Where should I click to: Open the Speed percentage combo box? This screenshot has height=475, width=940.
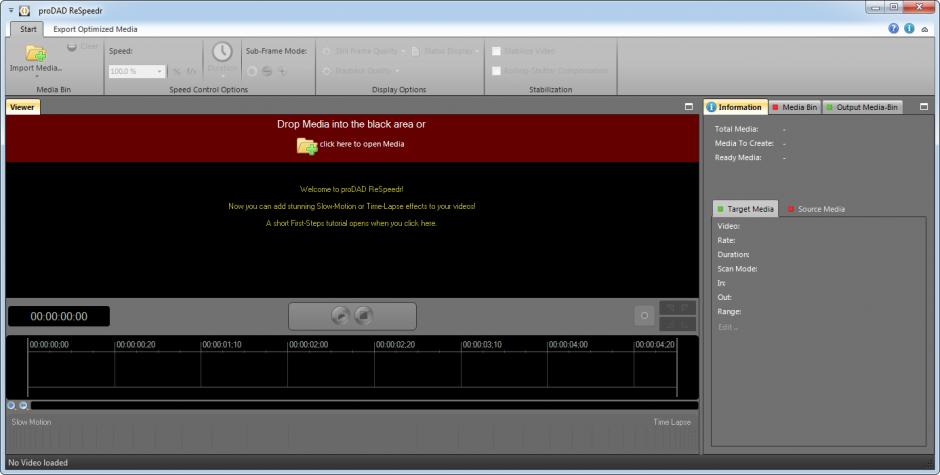(137, 71)
